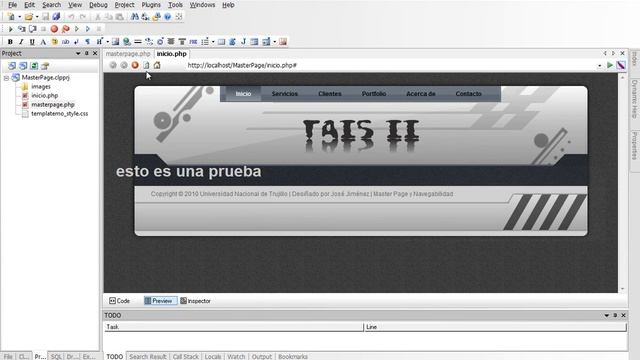Apply Underline formatting
Image resolution: width=640 pixels, height=360 pixels.
pyautogui.click(x=32, y=42)
